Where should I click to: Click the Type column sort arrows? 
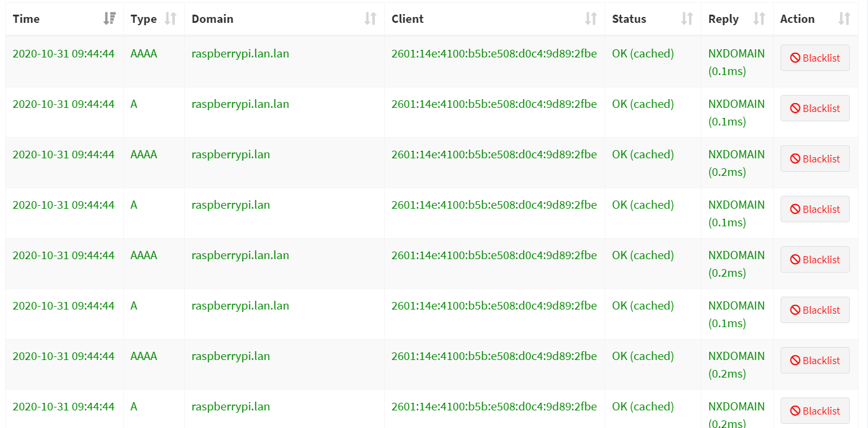170,19
